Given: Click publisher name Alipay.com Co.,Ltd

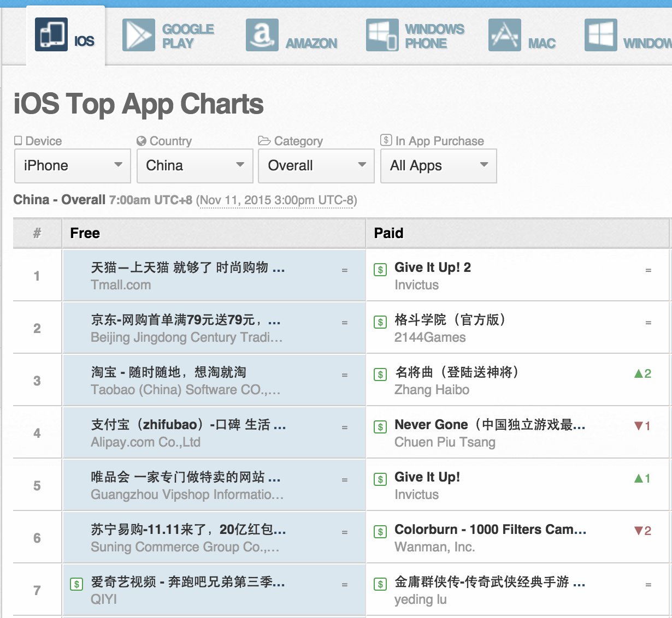Looking at the screenshot, I should click(x=145, y=442).
